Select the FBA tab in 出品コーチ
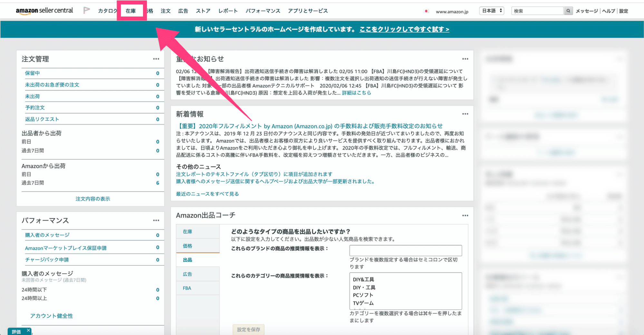Viewport: 644px width, 335px height. [x=198, y=288]
